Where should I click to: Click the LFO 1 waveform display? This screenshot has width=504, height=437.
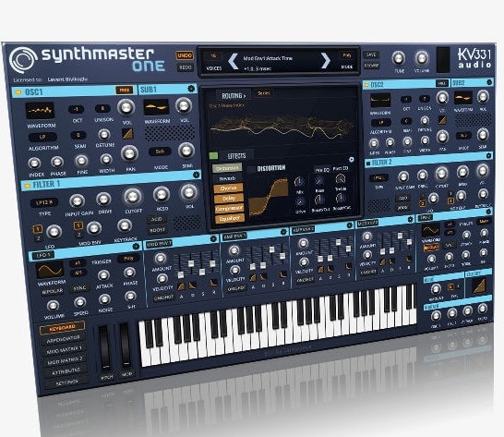(50, 270)
